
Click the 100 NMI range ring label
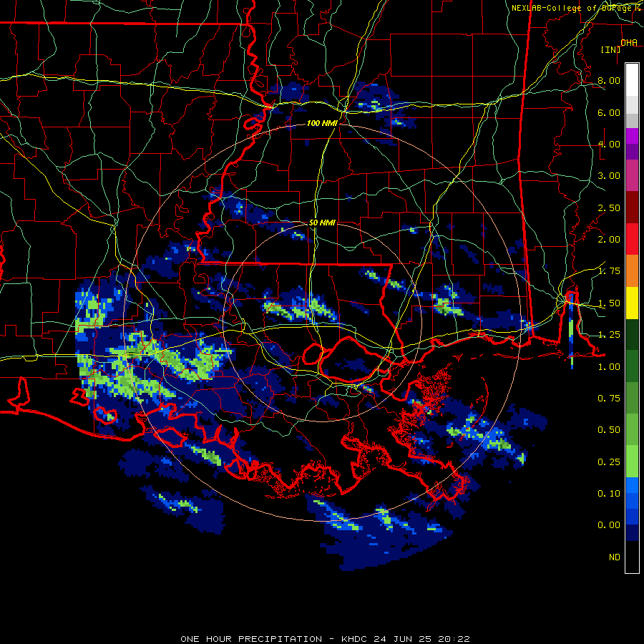point(322,123)
